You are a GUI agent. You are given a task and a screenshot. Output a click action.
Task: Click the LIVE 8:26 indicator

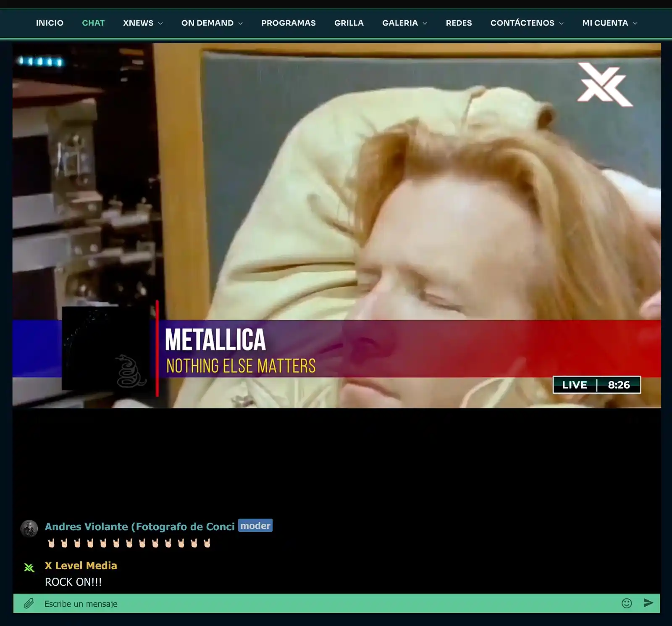(597, 385)
